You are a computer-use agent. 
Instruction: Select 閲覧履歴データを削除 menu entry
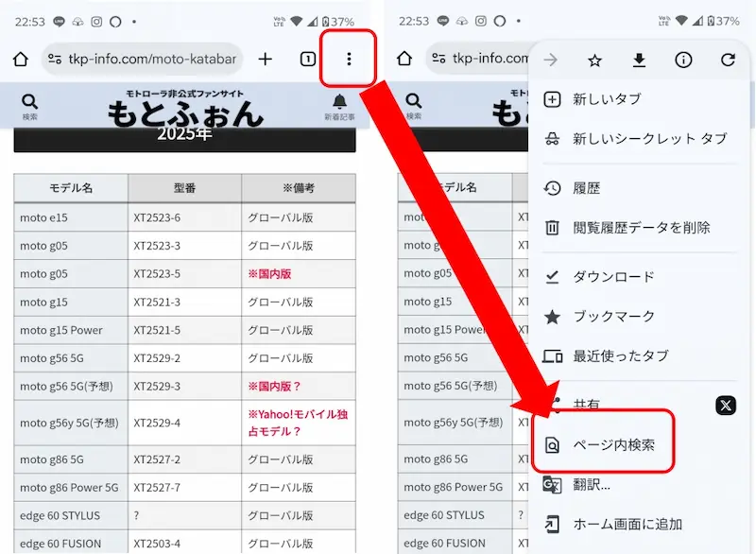point(641,228)
